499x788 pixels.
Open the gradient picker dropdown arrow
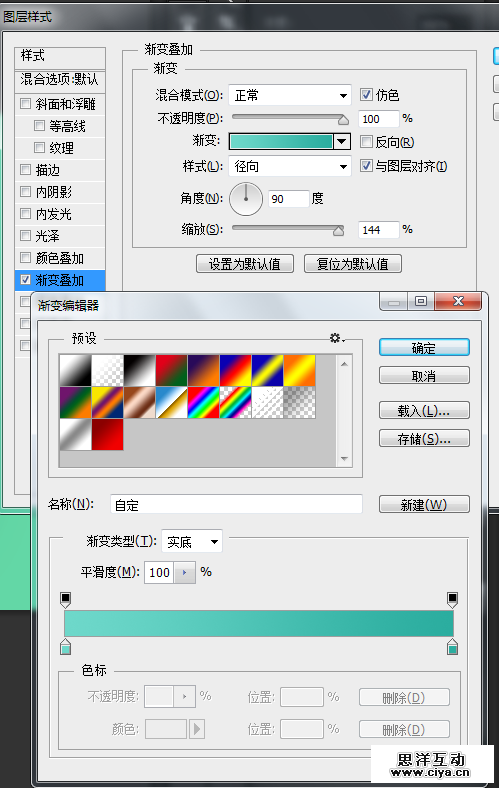(342, 142)
